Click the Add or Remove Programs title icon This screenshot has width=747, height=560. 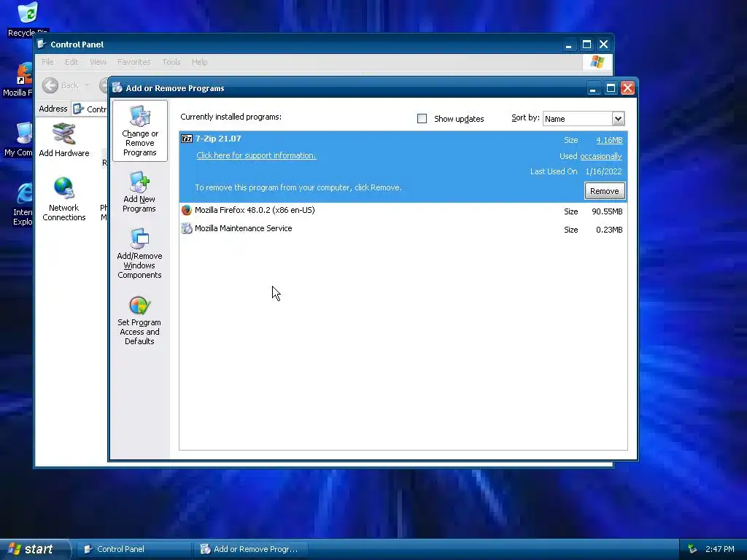click(117, 88)
